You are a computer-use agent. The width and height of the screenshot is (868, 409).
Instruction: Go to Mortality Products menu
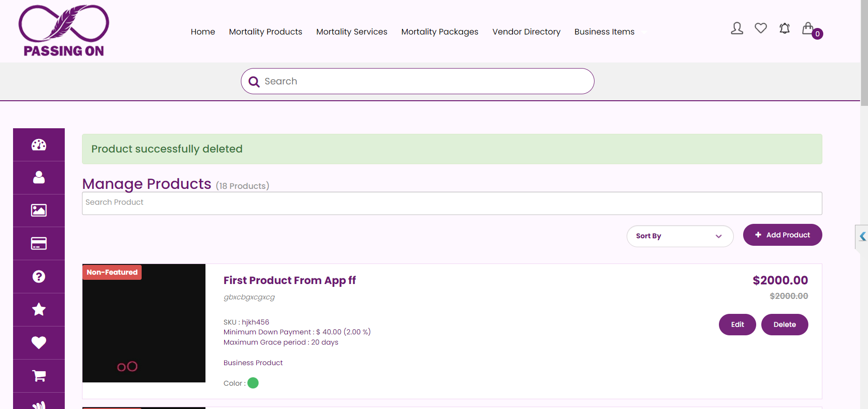point(266,32)
